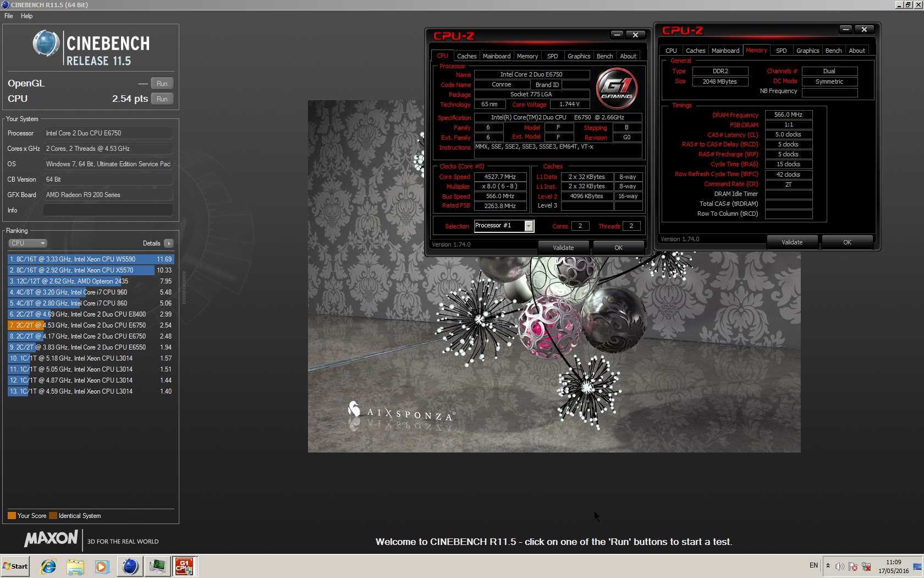Open About tab in left CPU-Z
The width and height of the screenshot is (924, 578).
click(628, 56)
